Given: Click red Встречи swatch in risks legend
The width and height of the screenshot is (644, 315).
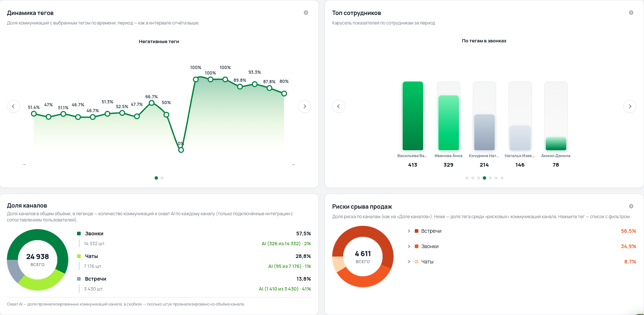Looking at the screenshot, I should click(x=417, y=231).
